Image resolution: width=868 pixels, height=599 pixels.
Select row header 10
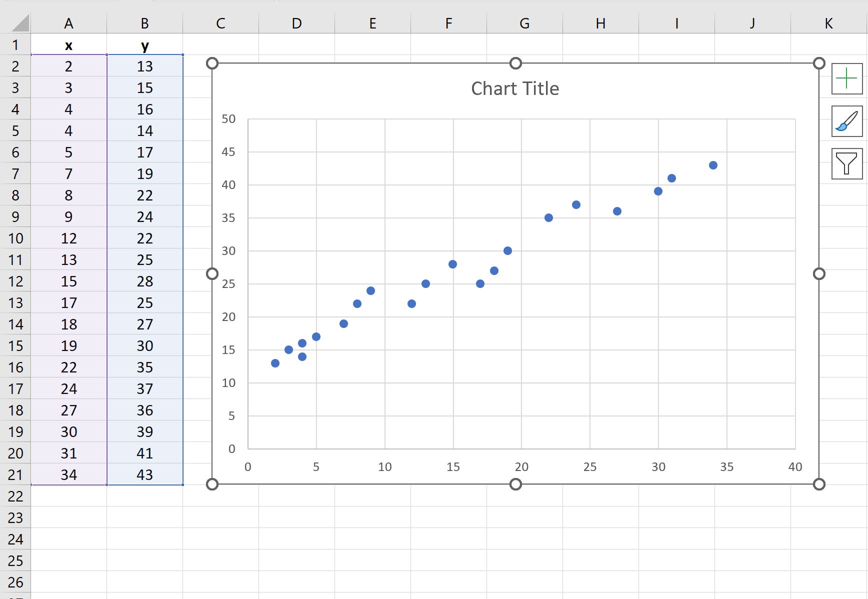16,238
